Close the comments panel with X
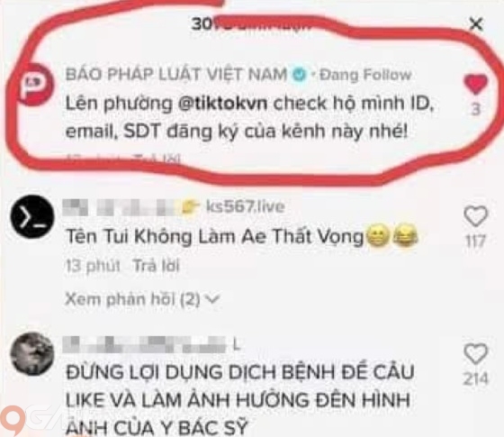 click(476, 24)
